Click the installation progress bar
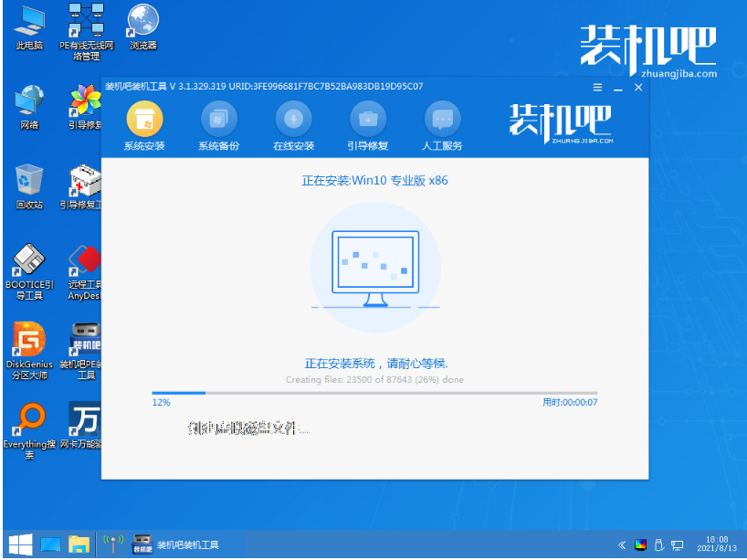Image resolution: width=747 pixels, height=560 pixels. pyautogui.click(x=374, y=393)
